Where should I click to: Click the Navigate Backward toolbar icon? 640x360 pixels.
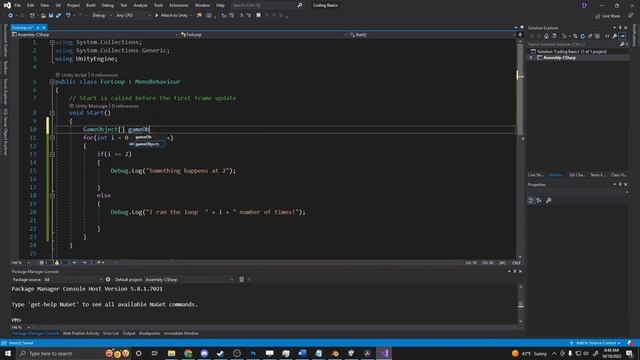tap(10, 16)
